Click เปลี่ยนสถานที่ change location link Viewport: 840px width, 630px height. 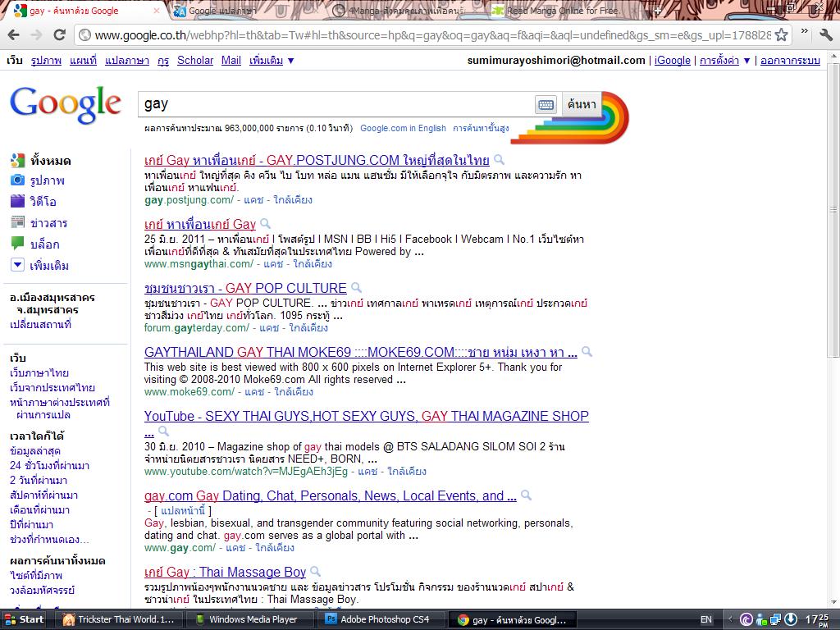pyautogui.click(x=41, y=324)
